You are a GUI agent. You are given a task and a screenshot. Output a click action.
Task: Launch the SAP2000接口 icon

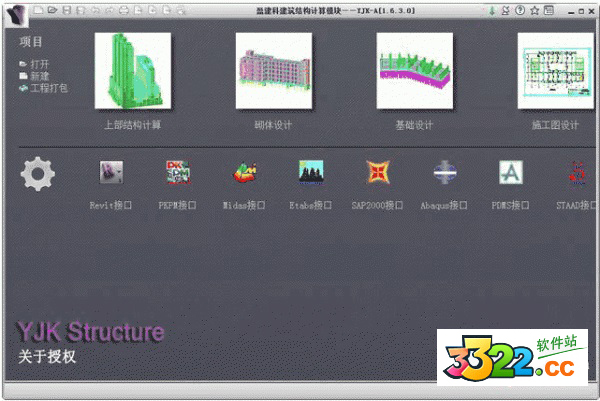[378, 172]
